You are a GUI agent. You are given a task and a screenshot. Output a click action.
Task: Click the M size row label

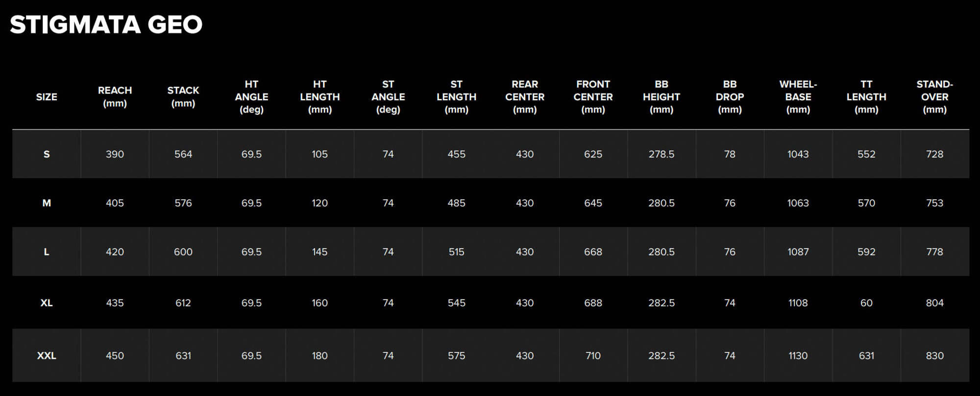coord(47,203)
